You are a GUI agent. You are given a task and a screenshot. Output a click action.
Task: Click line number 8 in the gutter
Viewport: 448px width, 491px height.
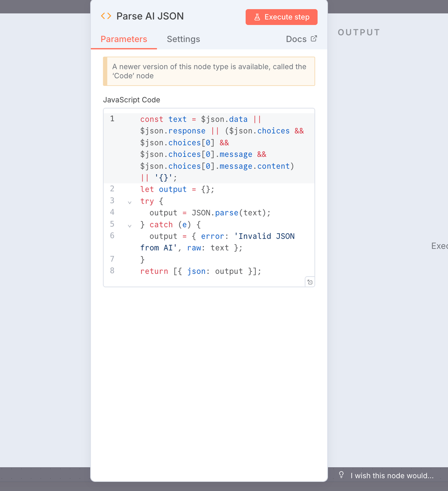click(x=112, y=270)
